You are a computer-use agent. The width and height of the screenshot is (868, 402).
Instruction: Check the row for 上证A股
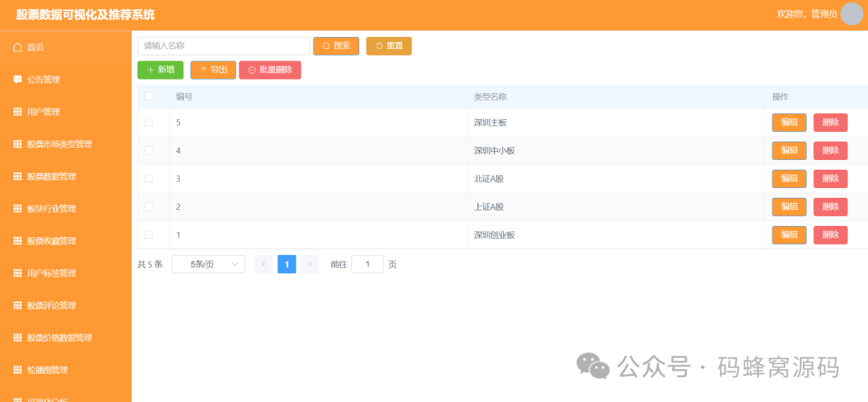[149, 206]
